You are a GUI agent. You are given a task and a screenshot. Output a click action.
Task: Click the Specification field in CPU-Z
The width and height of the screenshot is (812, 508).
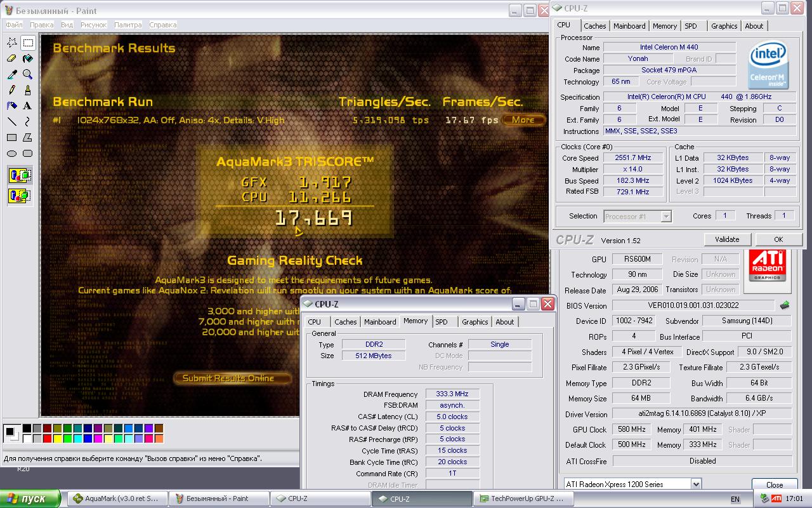(699, 97)
